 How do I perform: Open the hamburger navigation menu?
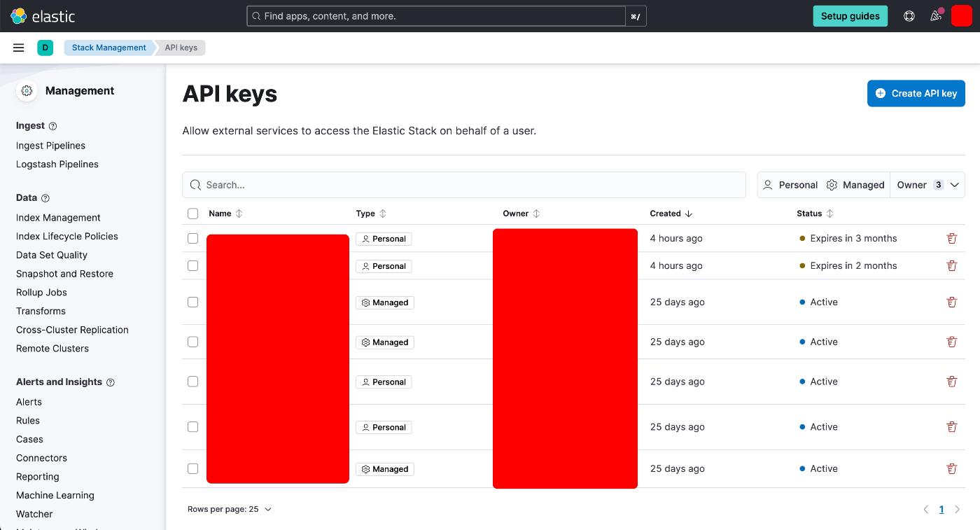(19, 48)
